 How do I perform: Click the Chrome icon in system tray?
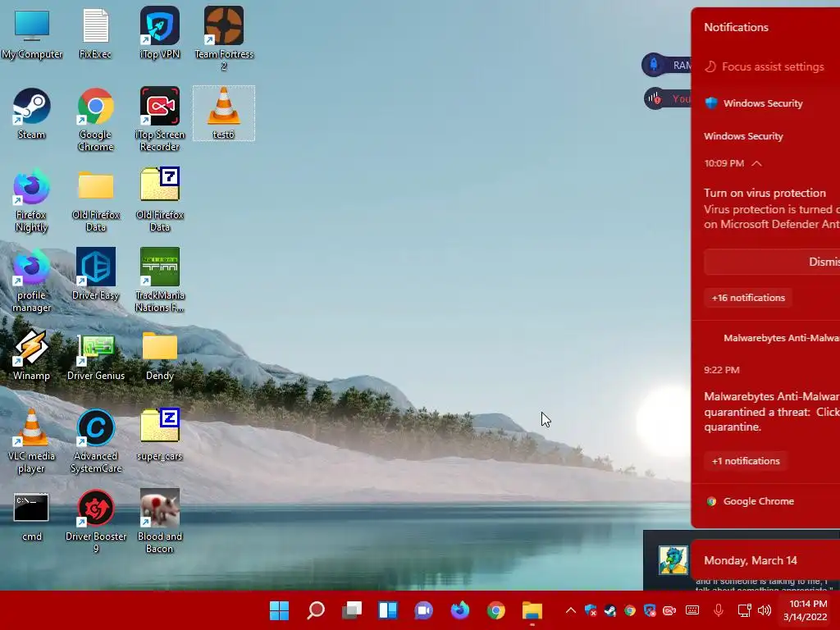[630, 610]
